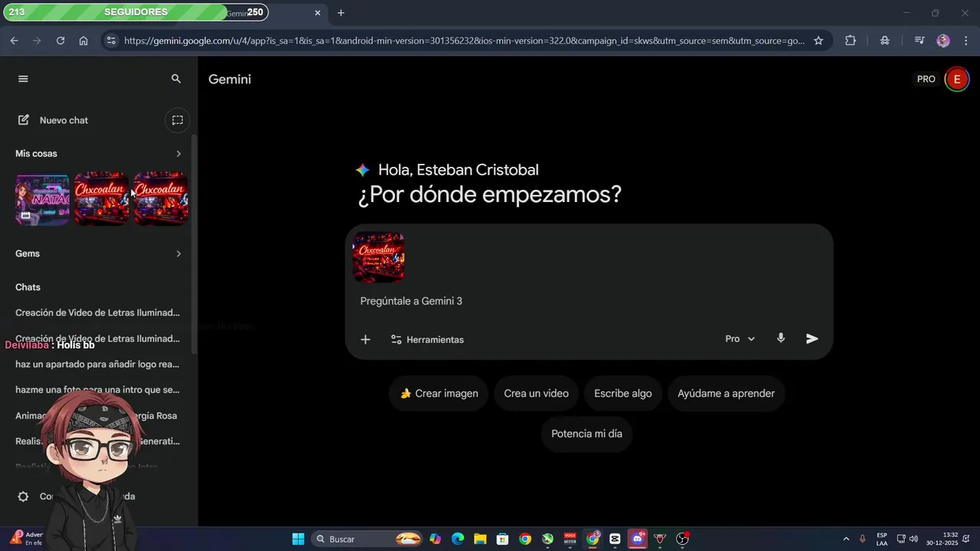The image size is (980, 551).
Task: Go to browser home page
Action: pyautogui.click(x=83, y=41)
